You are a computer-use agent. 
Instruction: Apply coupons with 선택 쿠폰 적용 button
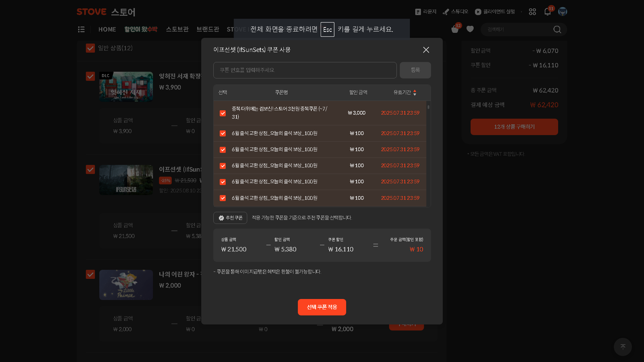322,307
